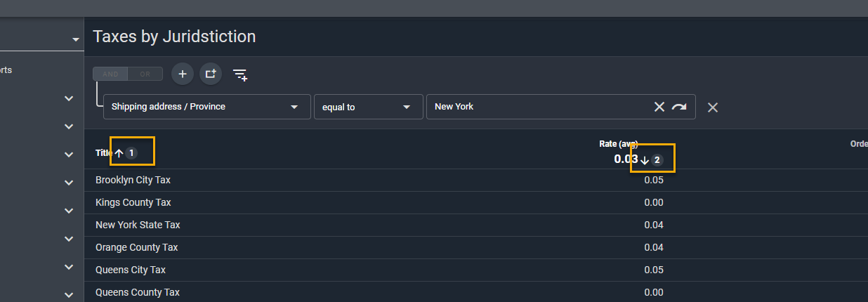
Task: Open the "equal to" operator dropdown
Action: (406, 107)
